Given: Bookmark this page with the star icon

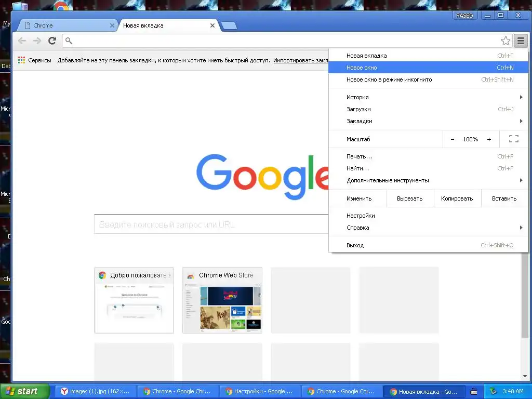Looking at the screenshot, I should (x=506, y=41).
